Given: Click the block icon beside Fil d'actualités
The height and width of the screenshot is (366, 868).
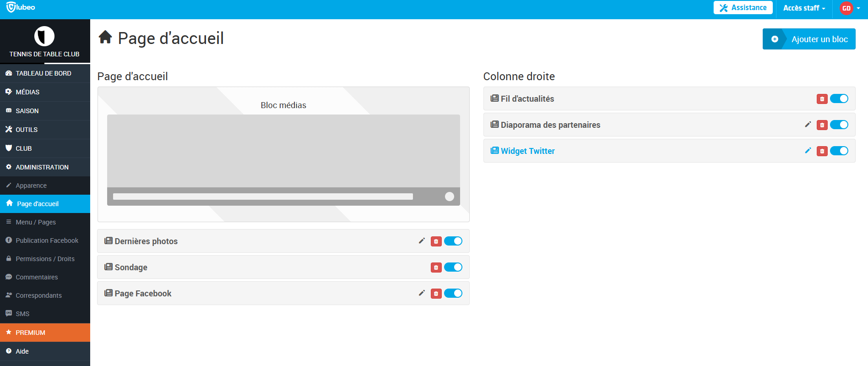Looking at the screenshot, I should coord(494,98).
